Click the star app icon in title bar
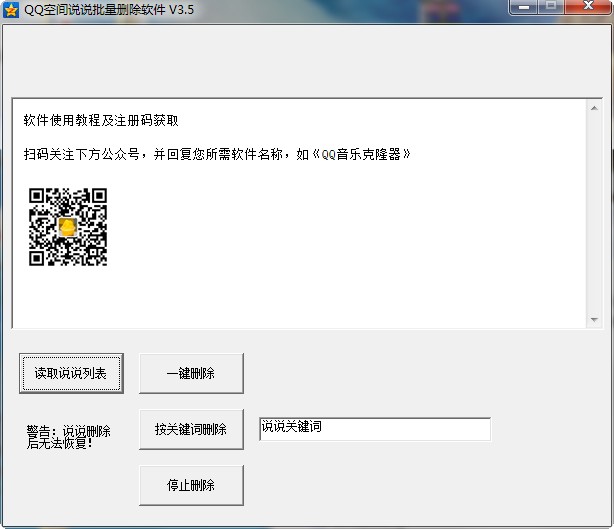This screenshot has height=529, width=614. [12, 11]
